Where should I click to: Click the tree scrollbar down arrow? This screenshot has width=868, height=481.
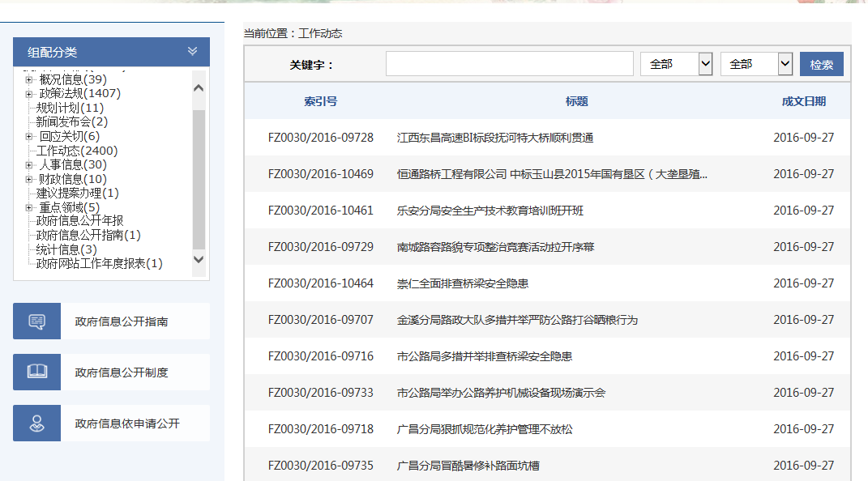click(x=199, y=259)
